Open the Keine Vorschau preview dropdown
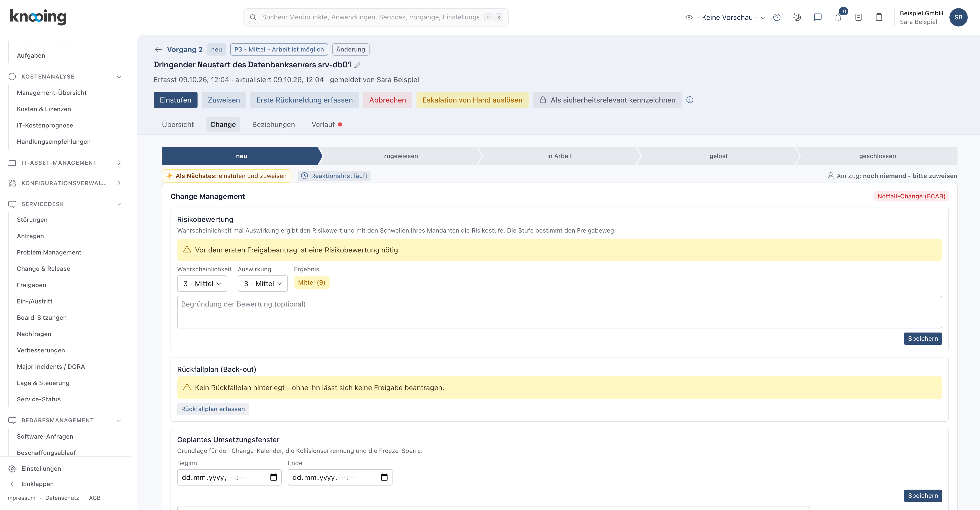The height and width of the screenshot is (510, 980). click(726, 18)
